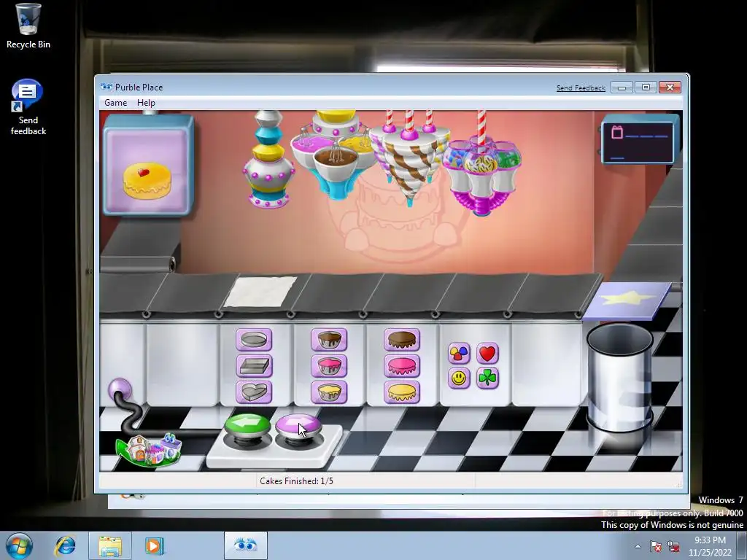Choose the pink strawberry batter button
747x560 pixels.
point(329,366)
